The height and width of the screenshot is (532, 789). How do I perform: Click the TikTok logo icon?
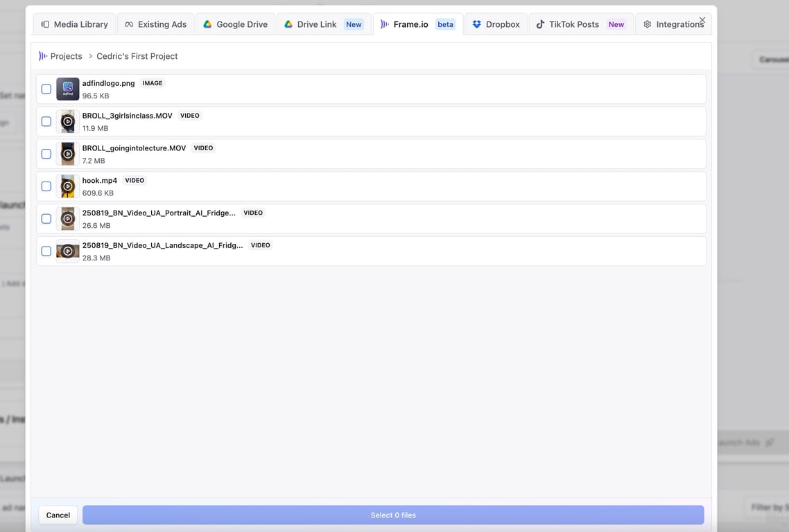click(x=540, y=24)
